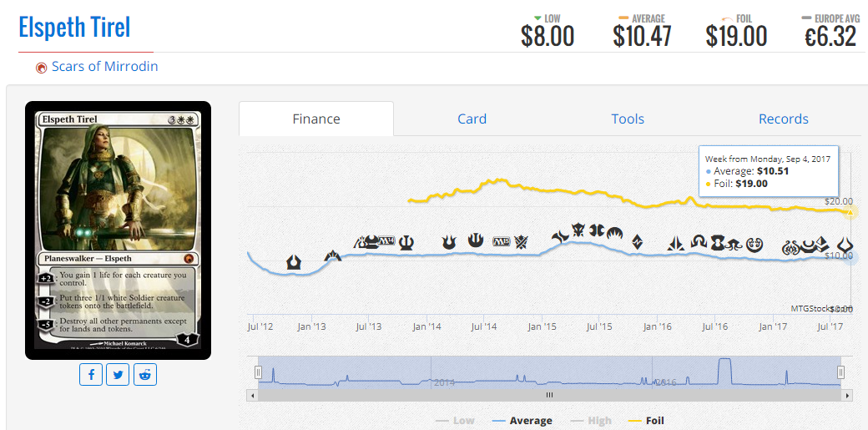Image resolution: width=868 pixels, height=430 pixels.
Task: Click the navigator's right scroll arrow
Action: click(x=847, y=395)
